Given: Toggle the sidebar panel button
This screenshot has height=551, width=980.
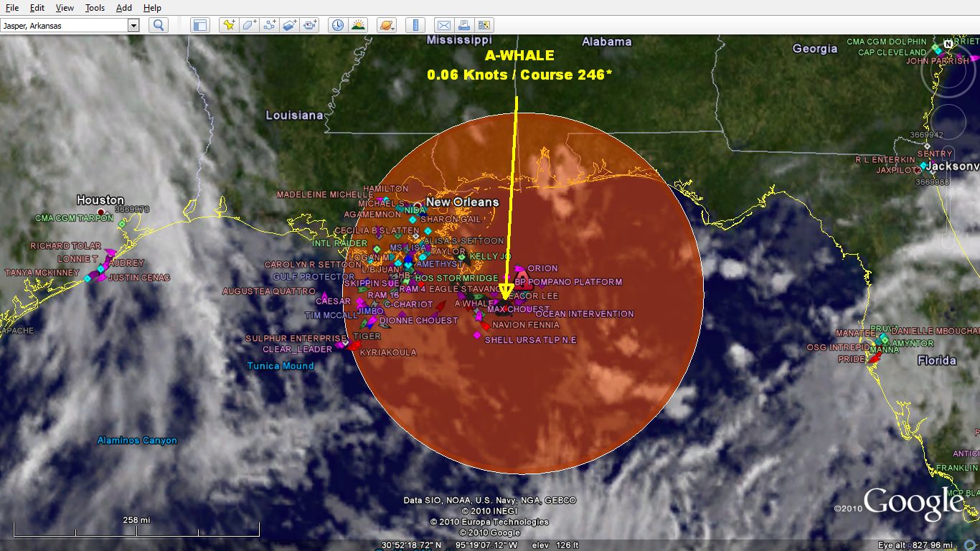Looking at the screenshot, I should coord(200,25).
